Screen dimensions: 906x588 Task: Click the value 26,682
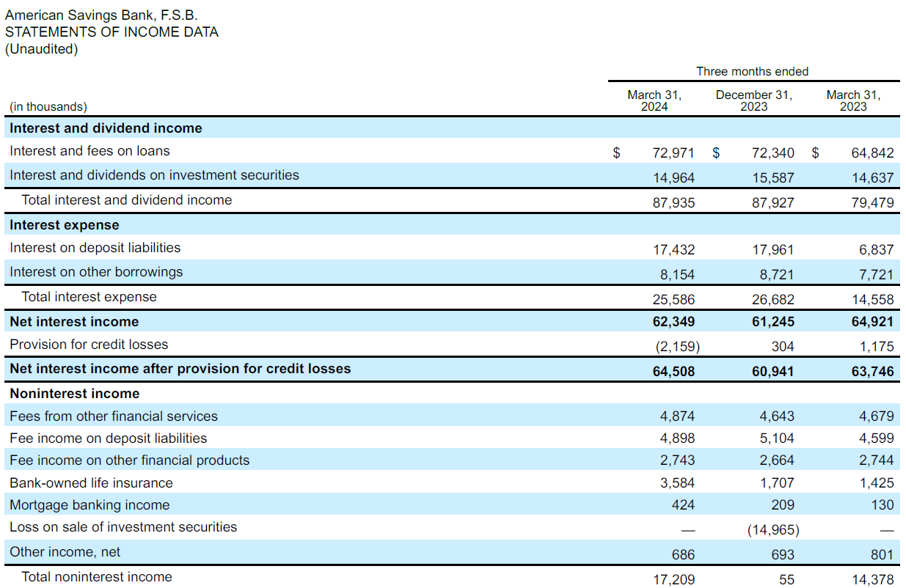tap(773, 300)
